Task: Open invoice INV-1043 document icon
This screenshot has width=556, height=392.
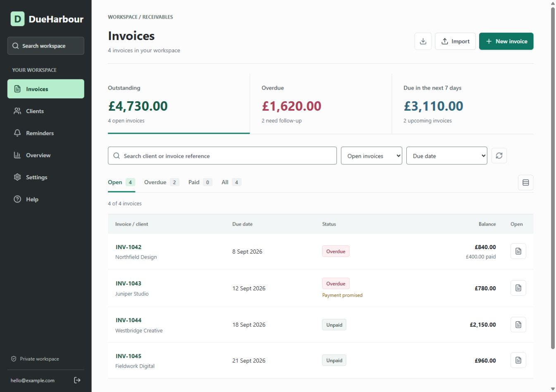Action: pos(518,288)
